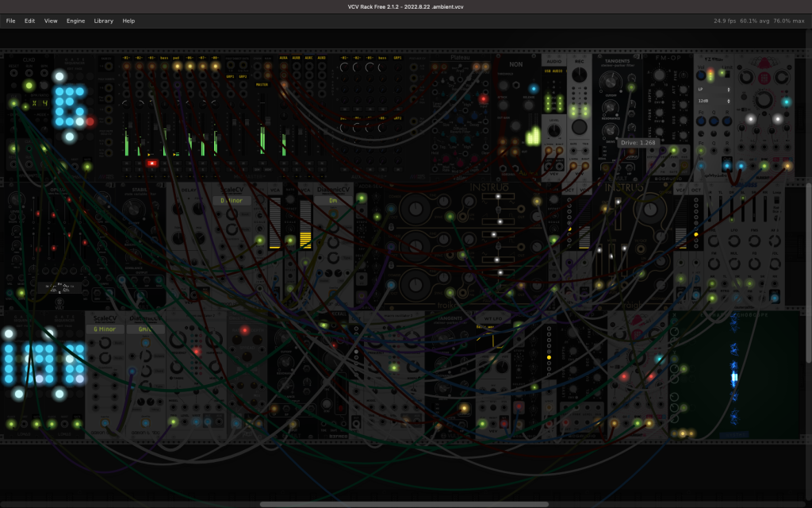Click the large center knob on the top-right granular module

(x=764, y=99)
